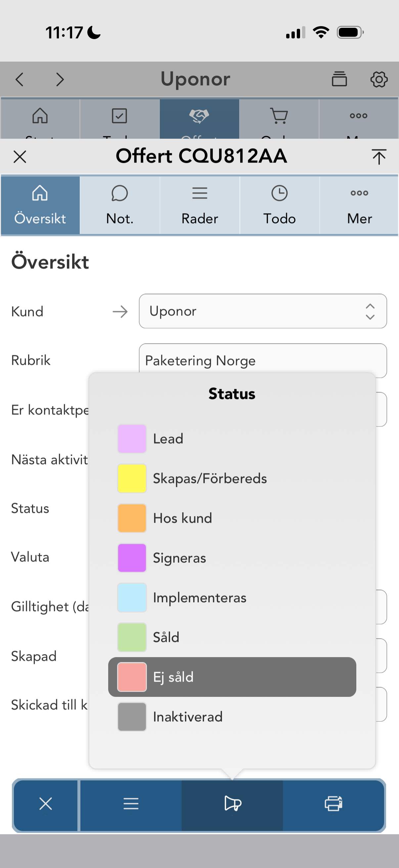
Task: Choose Hos kund status
Action: tap(232, 518)
